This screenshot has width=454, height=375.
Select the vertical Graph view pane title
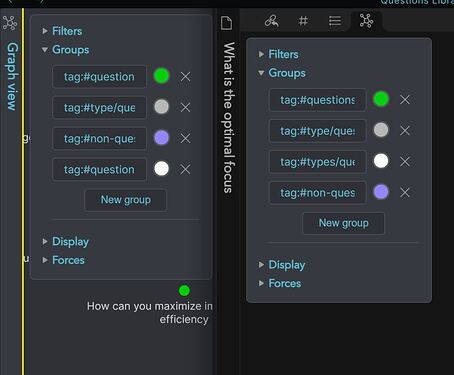click(12, 76)
